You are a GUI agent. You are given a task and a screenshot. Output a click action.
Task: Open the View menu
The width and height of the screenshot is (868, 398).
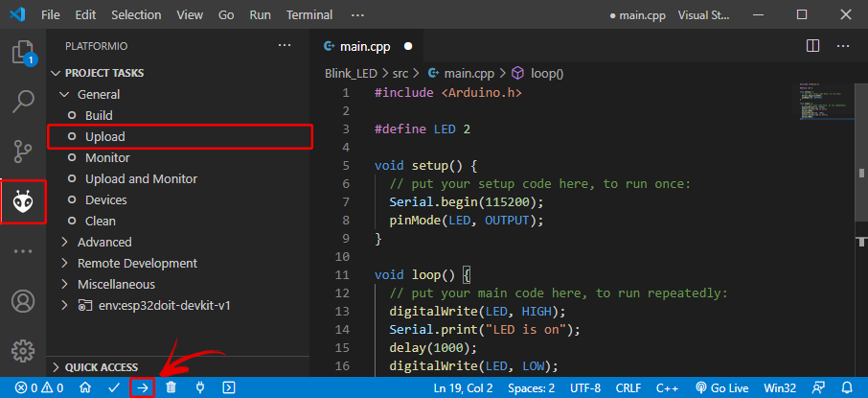point(190,15)
